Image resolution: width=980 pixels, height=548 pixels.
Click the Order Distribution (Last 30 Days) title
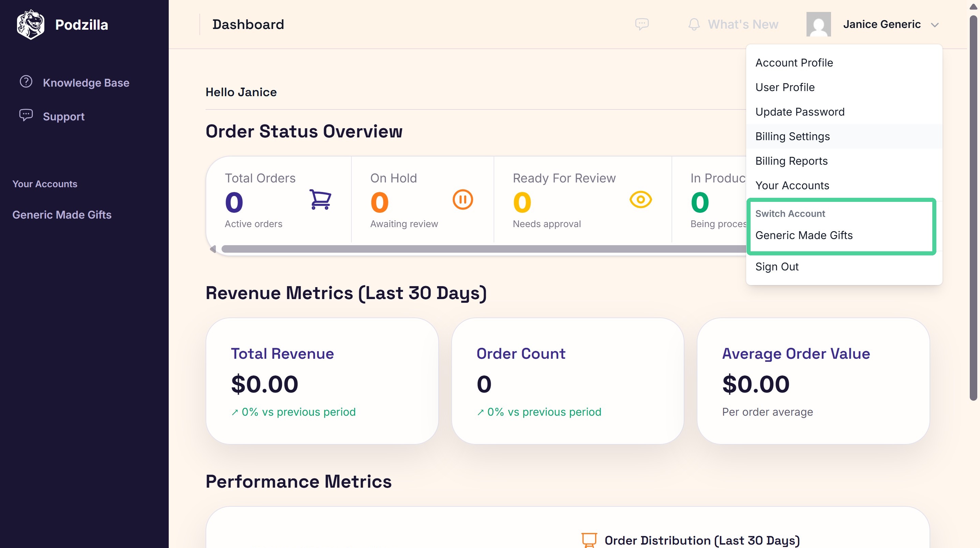pyautogui.click(x=702, y=540)
